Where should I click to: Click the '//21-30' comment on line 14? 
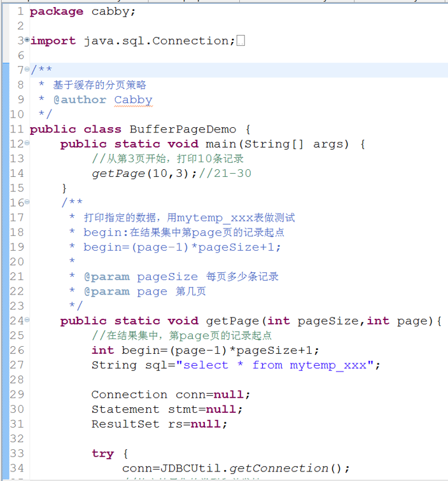tap(225, 174)
